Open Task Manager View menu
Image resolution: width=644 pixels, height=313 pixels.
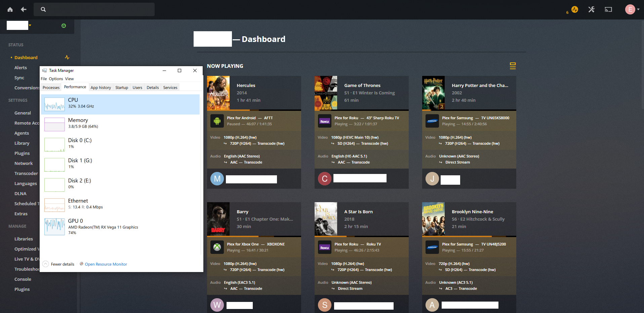69,79
